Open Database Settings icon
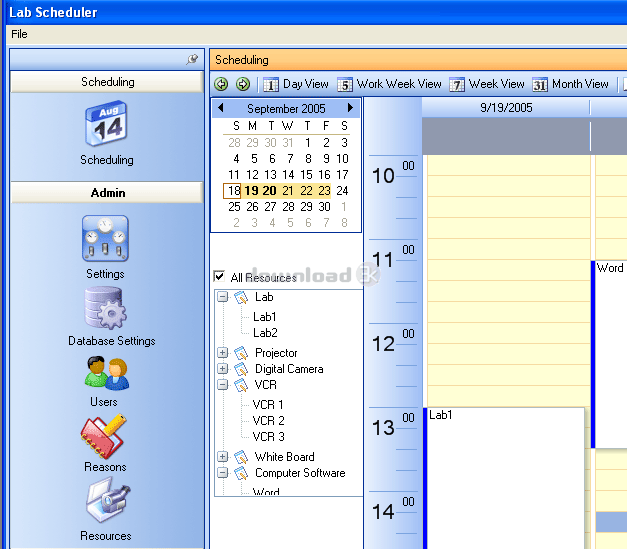This screenshot has height=549, width=627. (106, 308)
